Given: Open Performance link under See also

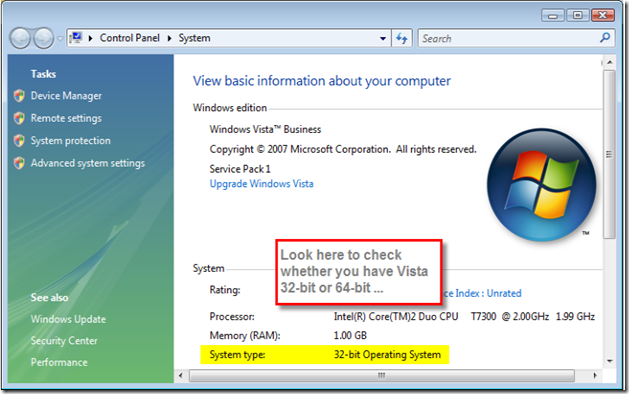Looking at the screenshot, I should [59, 362].
